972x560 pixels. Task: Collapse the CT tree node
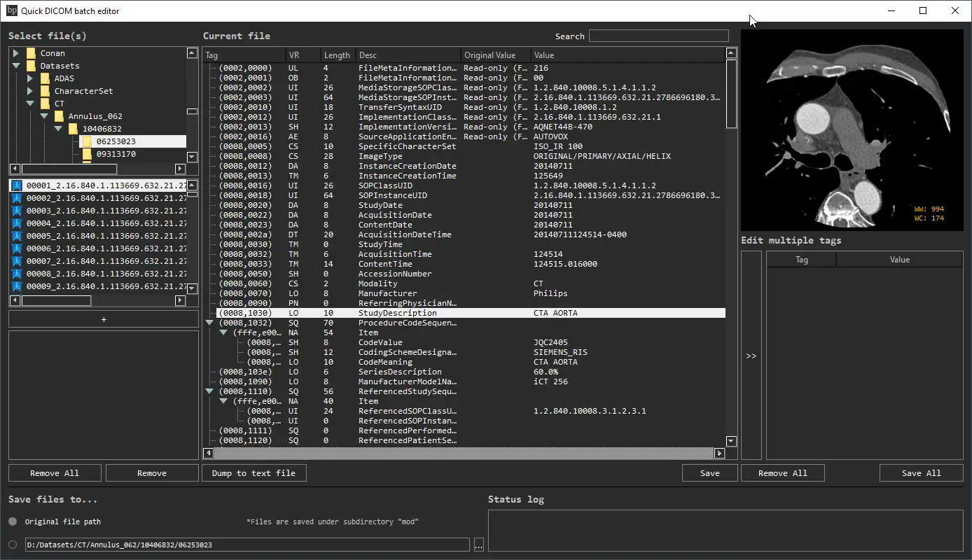click(x=30, y=103)
